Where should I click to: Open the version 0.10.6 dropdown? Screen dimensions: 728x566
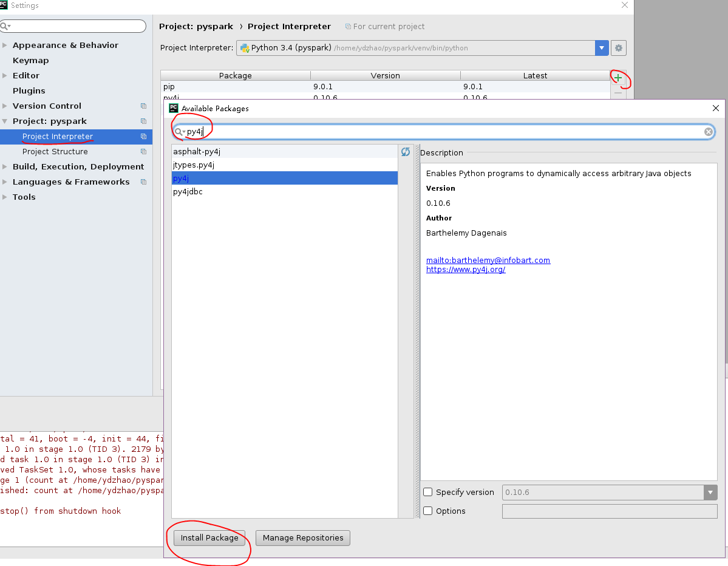click(x=710, y=492)
